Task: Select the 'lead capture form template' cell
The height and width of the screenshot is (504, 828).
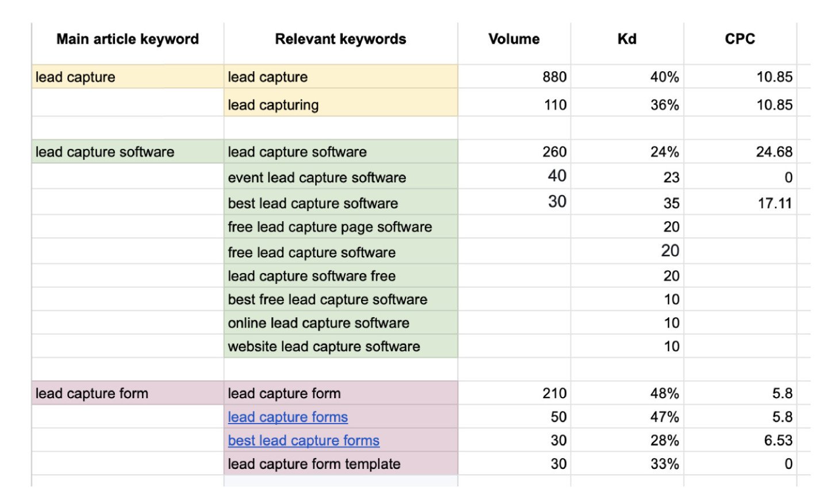Action: pos(341,464)
